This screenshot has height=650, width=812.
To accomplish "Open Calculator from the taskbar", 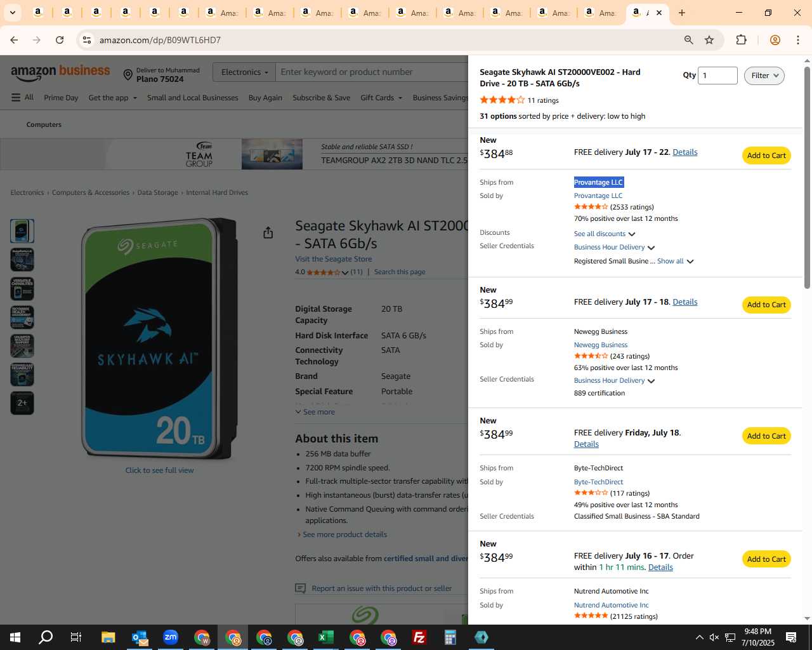I will (x=450, y=637).
